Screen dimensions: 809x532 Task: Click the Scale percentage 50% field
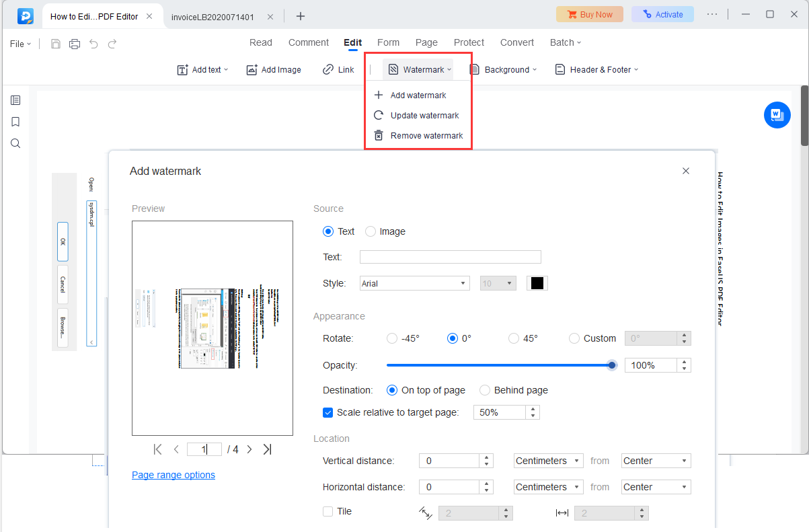point(501,412)
